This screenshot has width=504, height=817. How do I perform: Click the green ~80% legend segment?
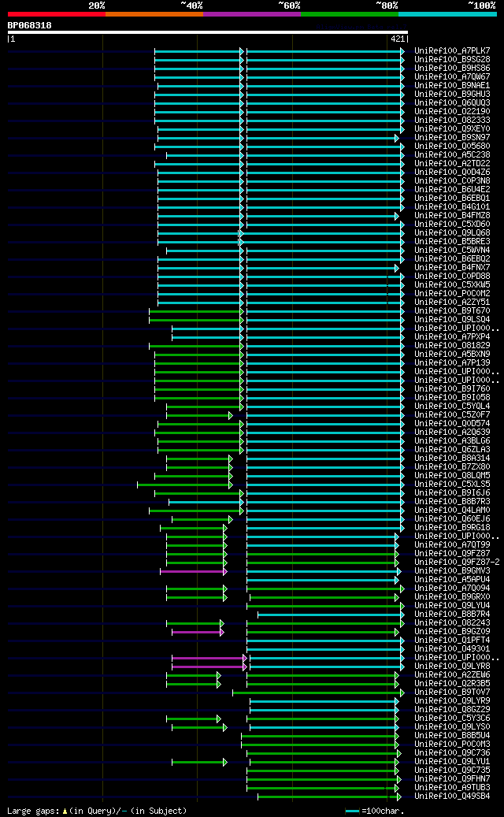point(350,14)
